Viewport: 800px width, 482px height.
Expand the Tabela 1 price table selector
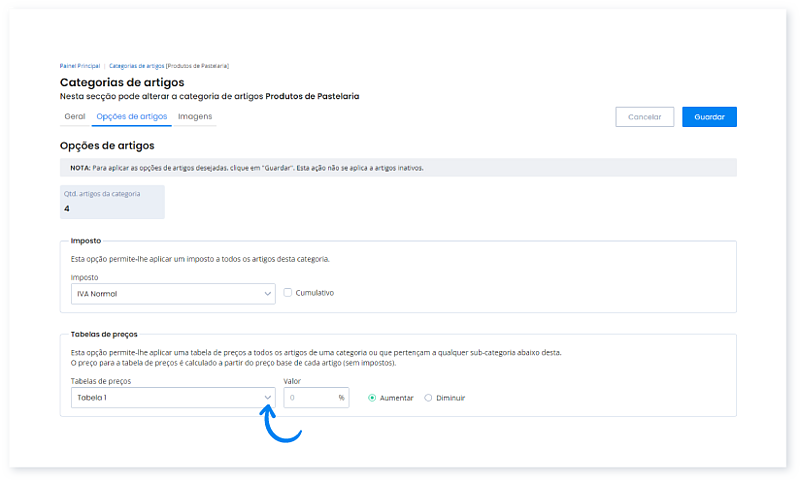165,397
